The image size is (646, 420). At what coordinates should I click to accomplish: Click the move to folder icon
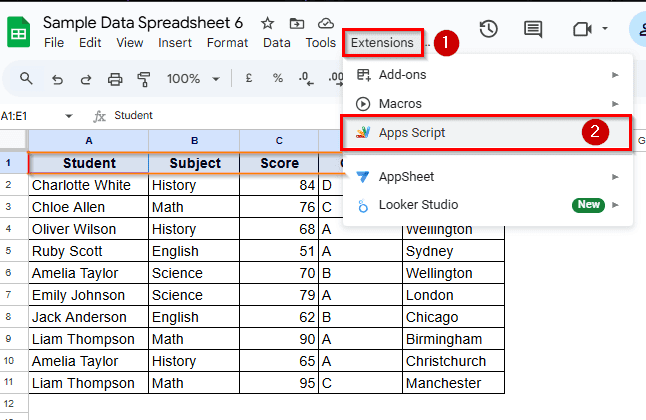[x=297, y=23]
